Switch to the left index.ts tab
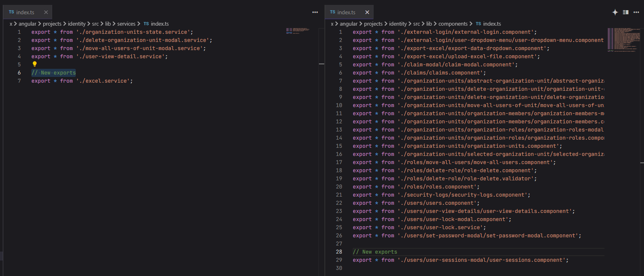Screen dimensions: 644x276 [25, 12]
